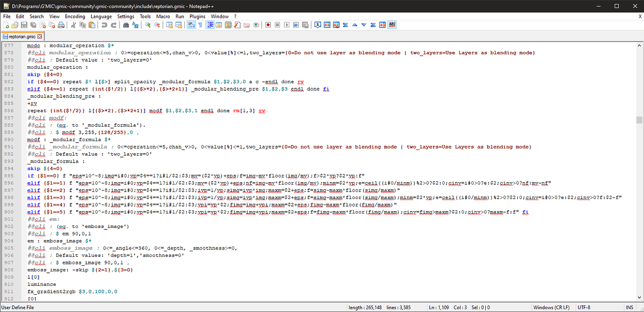Open the Macro menu
This screenshot has height=312, width=644.
pos(163,15)
